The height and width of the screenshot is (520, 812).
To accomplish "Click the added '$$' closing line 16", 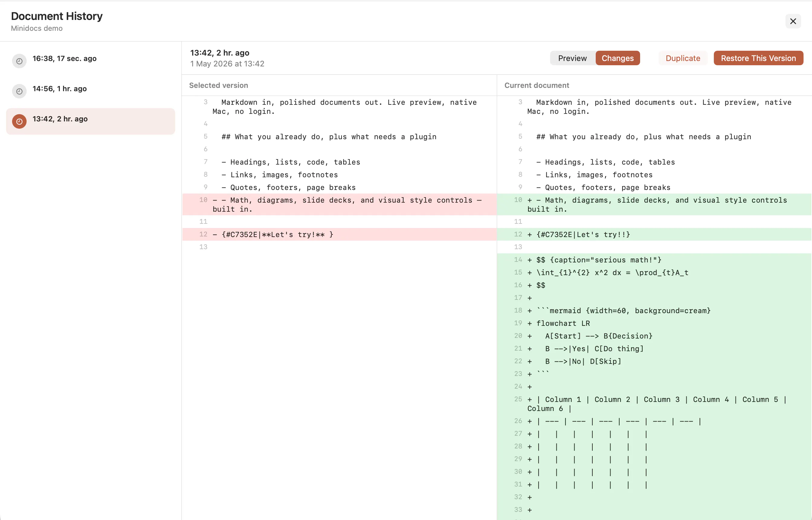I will (654, 285).
